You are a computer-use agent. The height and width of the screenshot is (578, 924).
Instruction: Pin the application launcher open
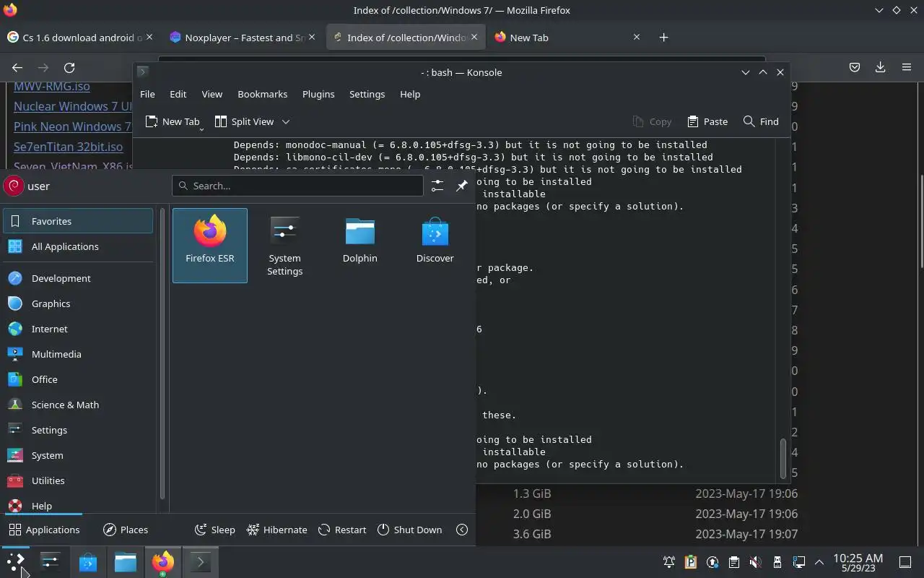462,186
